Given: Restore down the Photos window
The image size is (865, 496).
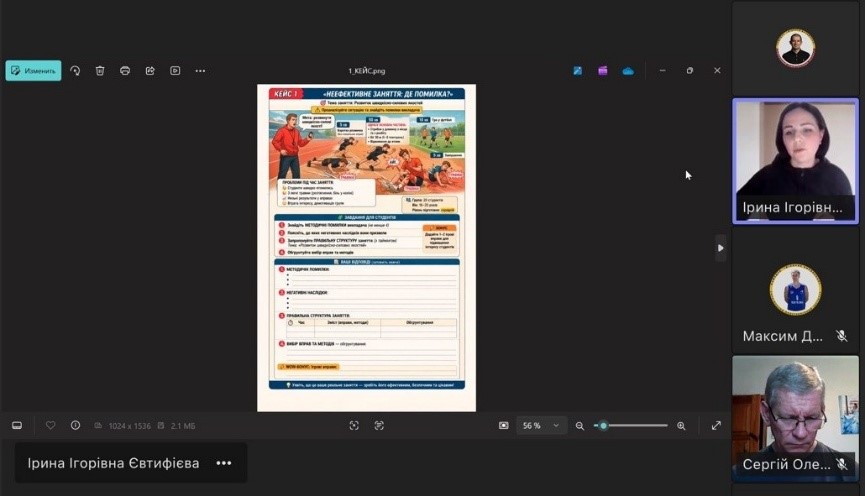Looking at the screenshot, I should [690, 71].
